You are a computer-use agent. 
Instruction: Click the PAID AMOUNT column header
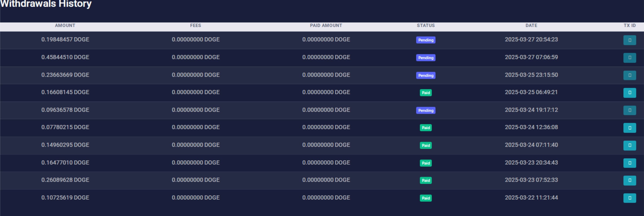326,25
